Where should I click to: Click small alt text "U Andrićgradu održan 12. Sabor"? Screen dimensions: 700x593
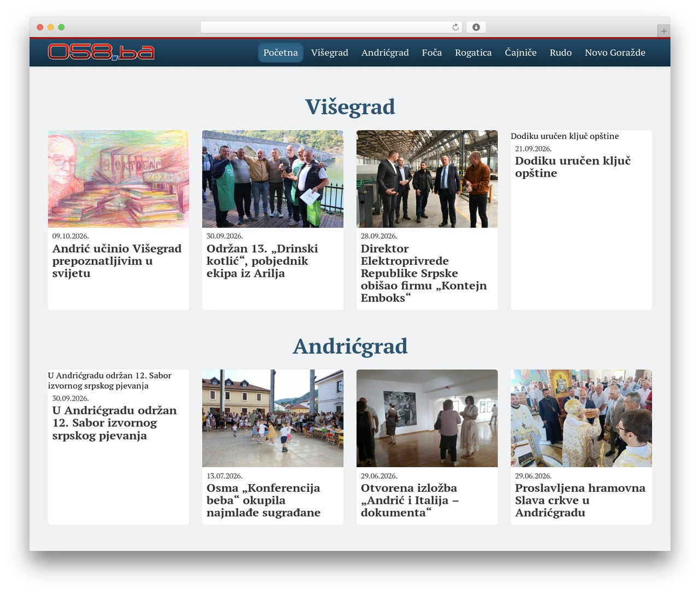110,380
